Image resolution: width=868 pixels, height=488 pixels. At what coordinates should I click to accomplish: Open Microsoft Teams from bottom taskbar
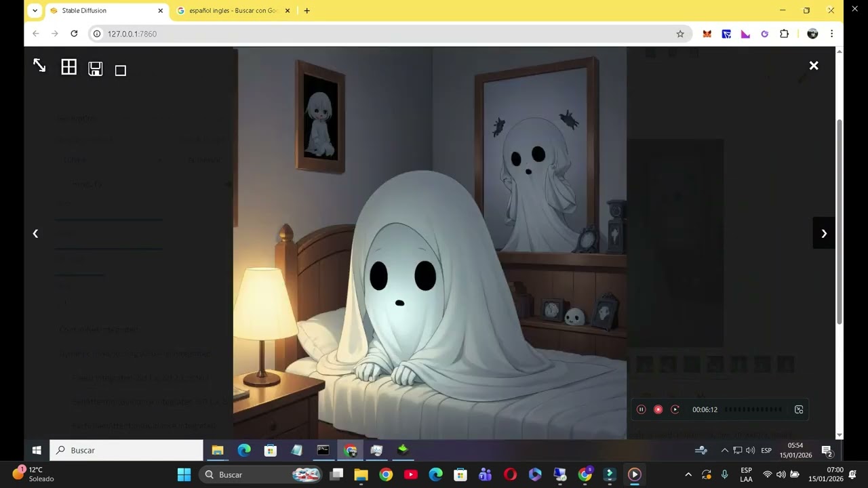coord(486,474)
